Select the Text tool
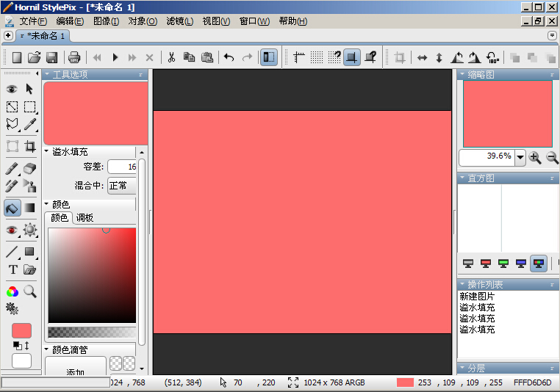The width and height of the screenshot is (560, 392). point(12,269)
